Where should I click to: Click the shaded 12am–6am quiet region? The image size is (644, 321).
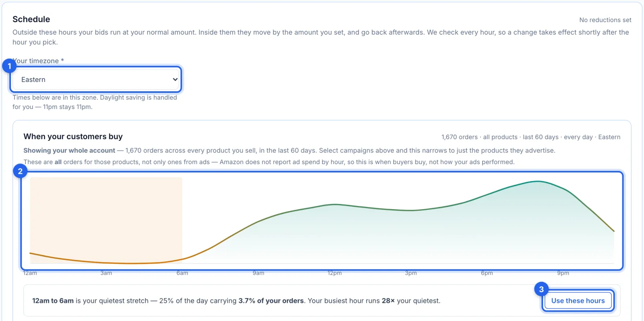[106, 220]
